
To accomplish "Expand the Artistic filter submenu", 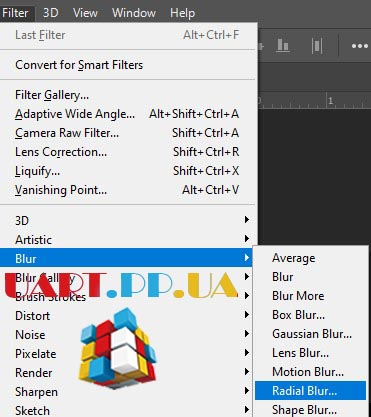I will coord(128,239).
